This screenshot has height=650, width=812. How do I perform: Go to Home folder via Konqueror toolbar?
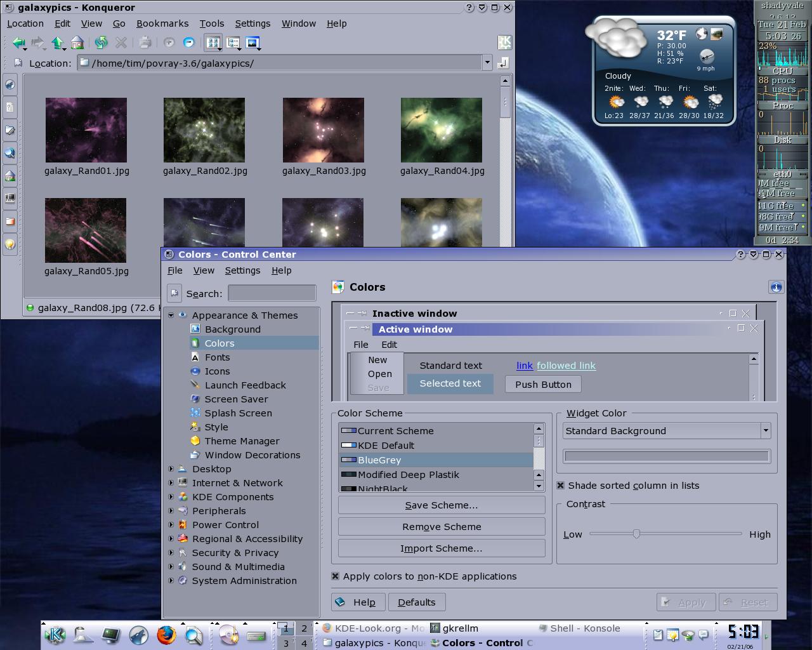(x=77, y=43)
